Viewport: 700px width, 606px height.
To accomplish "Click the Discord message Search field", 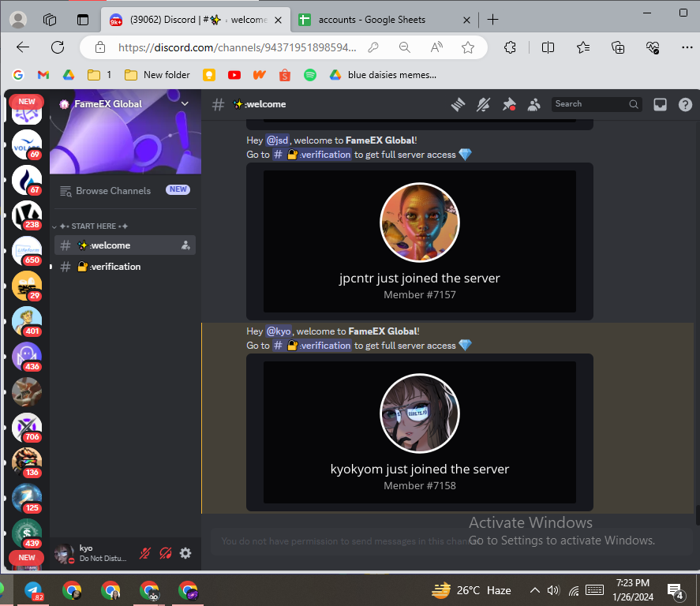I will coord(597,104).
